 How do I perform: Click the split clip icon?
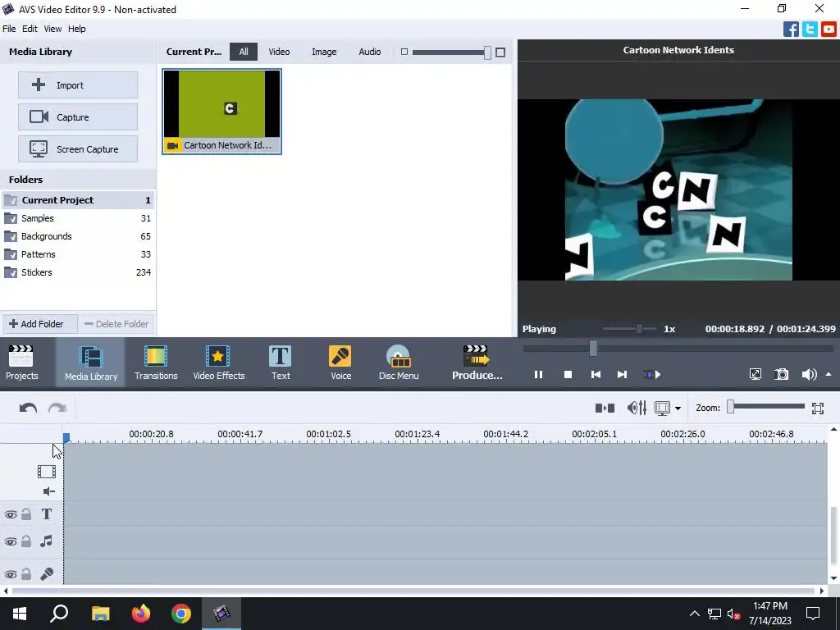click(x=605, y=409)
